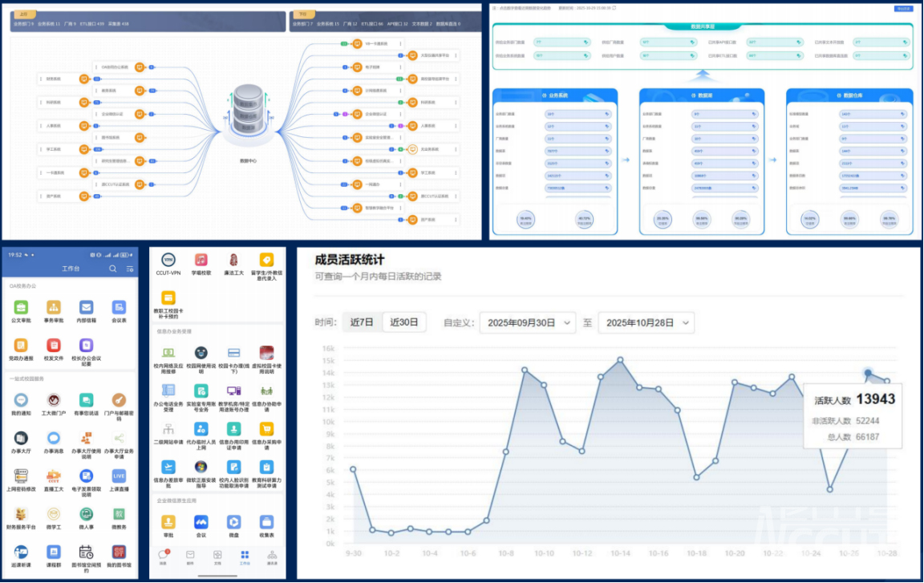The width and height of the screenshot is (924, 583).
Task: Open the 公文审批 app icon
Action: tap(21, 308)
